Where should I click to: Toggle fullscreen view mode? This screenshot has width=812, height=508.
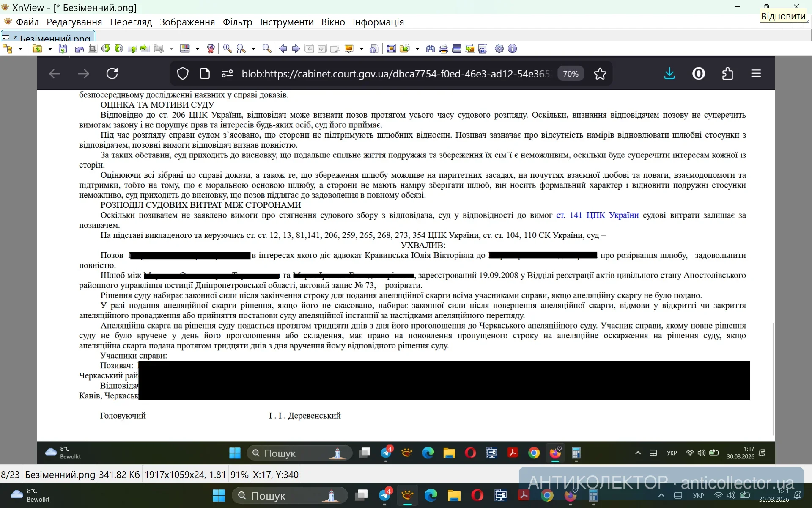[390, 49]
